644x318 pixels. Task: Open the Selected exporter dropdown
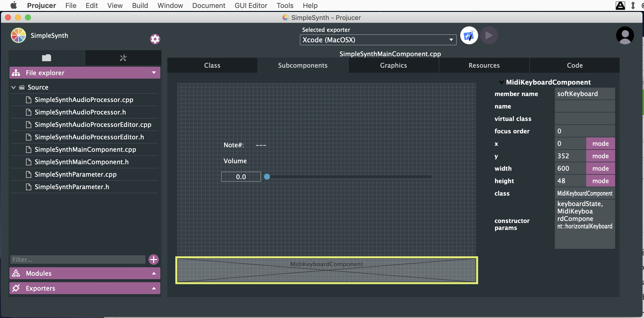click(x=378, y=40)
